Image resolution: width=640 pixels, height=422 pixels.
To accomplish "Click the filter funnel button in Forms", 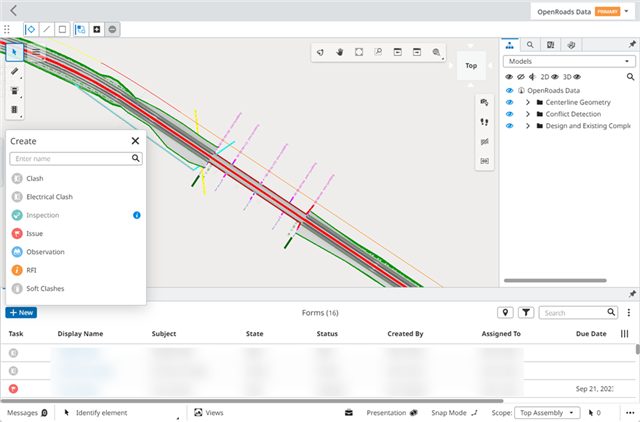I will coord(526,313).
